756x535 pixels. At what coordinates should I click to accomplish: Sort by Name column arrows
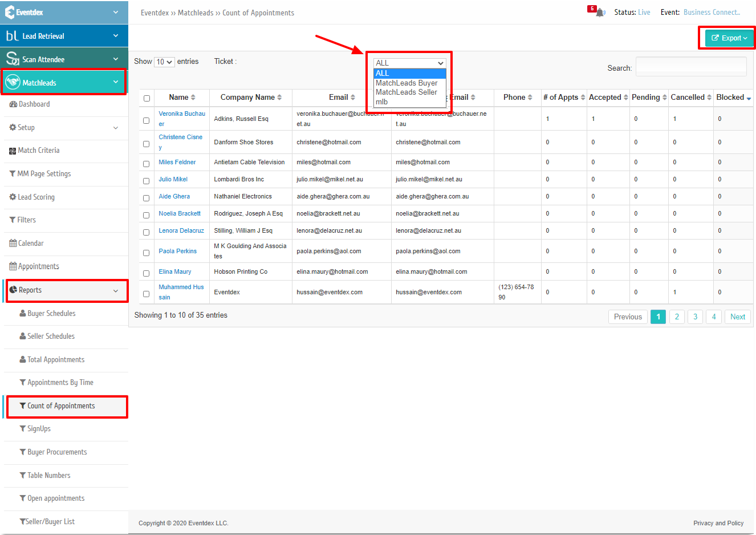click(x=193, y=98)
